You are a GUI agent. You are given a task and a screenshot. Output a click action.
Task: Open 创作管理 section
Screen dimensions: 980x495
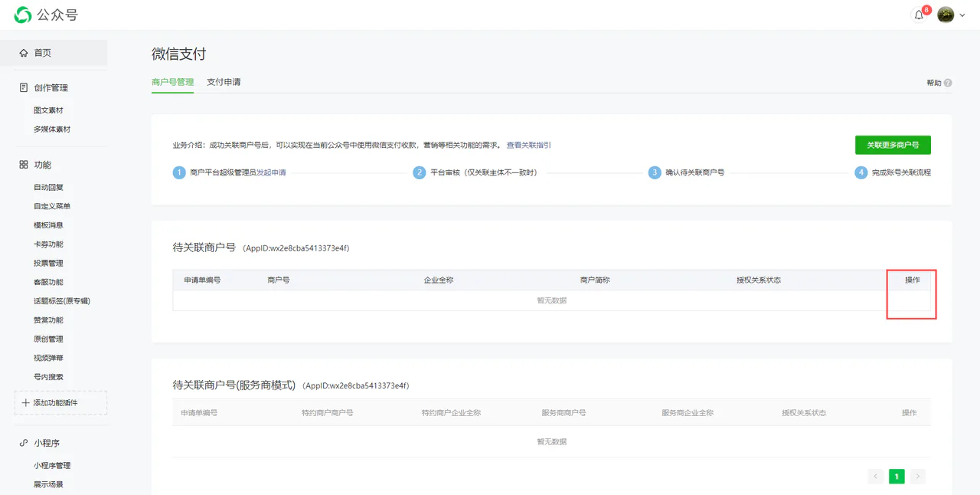pos(51,87)
